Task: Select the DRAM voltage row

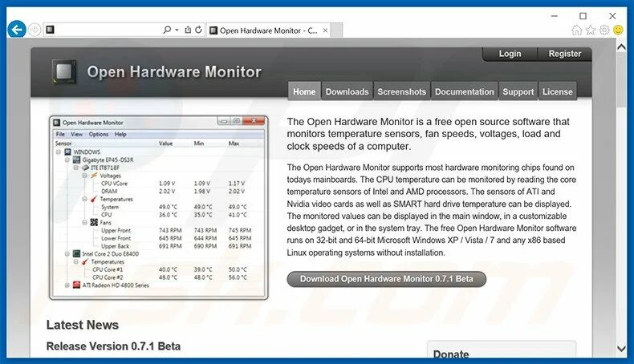Action: pos(159,192)
